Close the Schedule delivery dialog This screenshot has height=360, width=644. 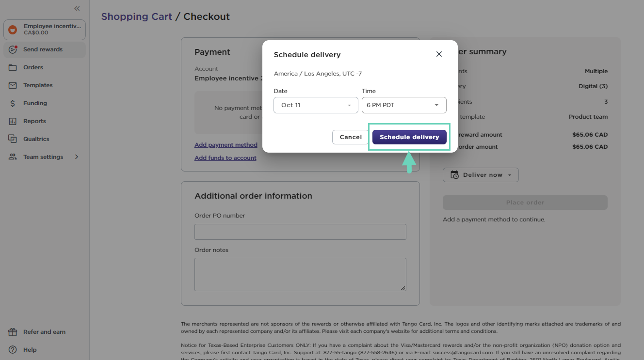click(x=439, y=54)
